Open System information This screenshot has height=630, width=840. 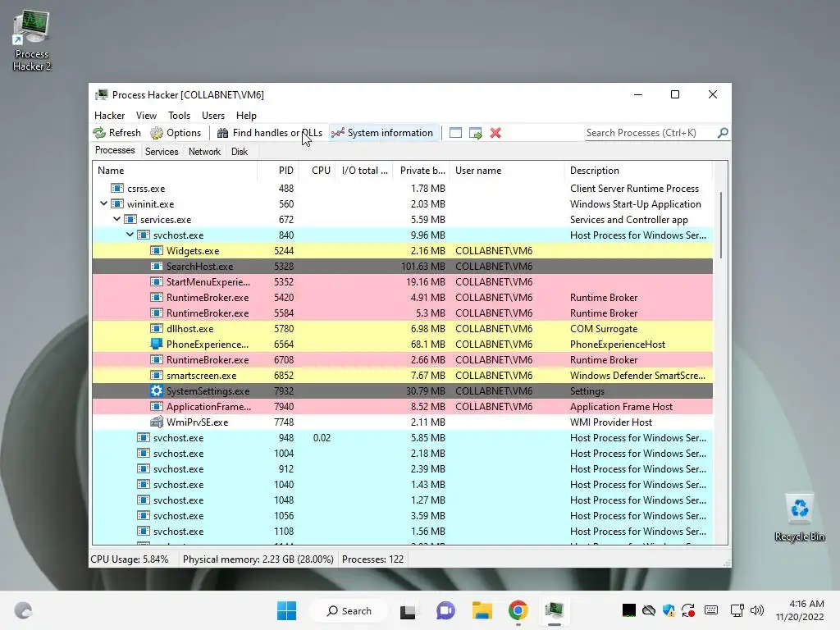(382, 133)
